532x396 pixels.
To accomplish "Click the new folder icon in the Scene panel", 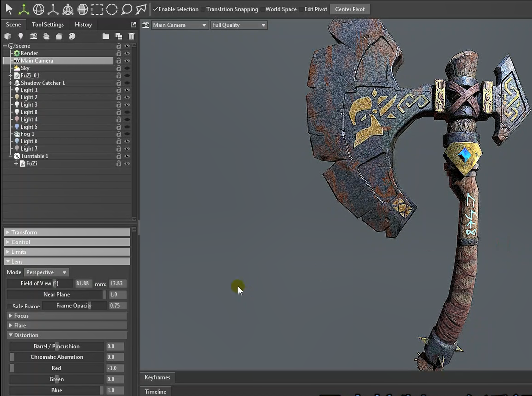I will [106, 36].
